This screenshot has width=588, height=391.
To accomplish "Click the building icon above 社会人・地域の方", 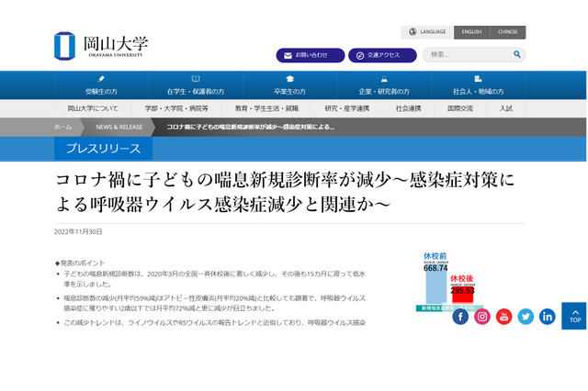I will (478, 79).
